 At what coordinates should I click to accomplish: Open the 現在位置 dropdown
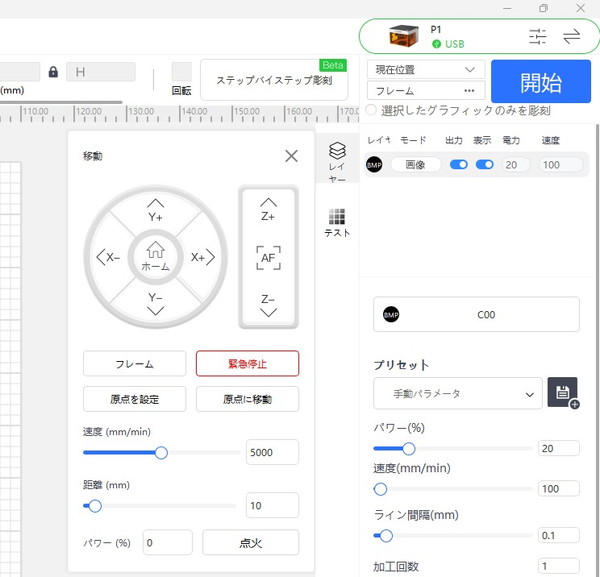coord(426,70)
